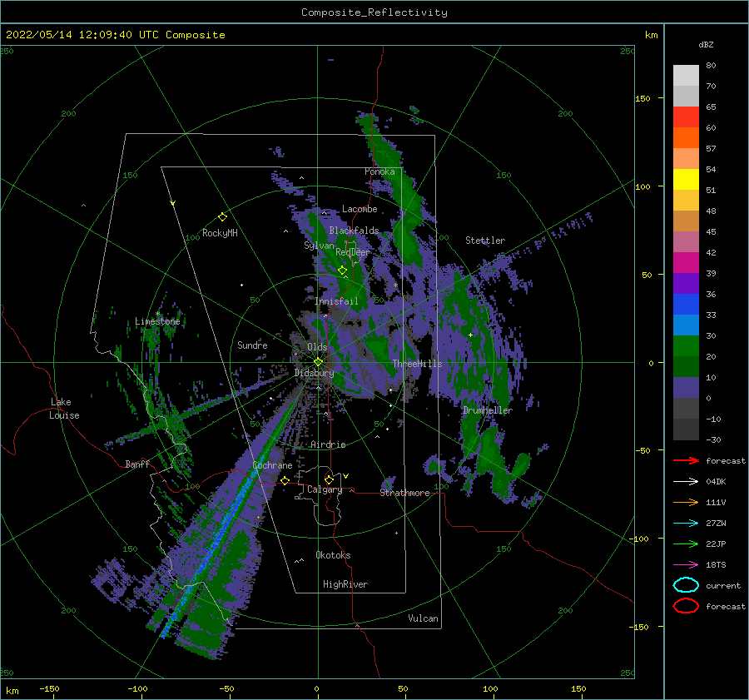This screenshot has width=749, height=700.
Task: Click the Vulcan city label
Action: (x=423, y=618)
